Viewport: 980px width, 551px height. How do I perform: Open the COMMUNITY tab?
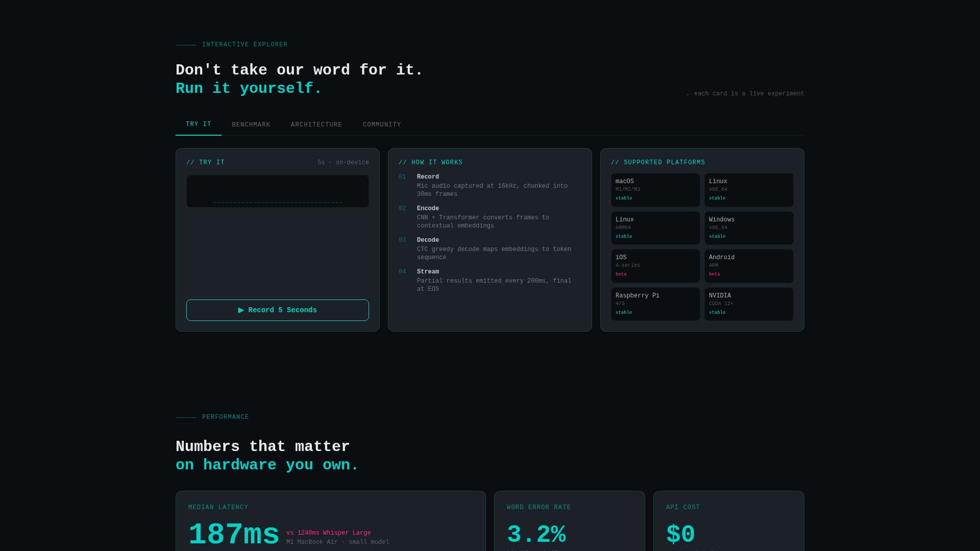click(382, 124)
